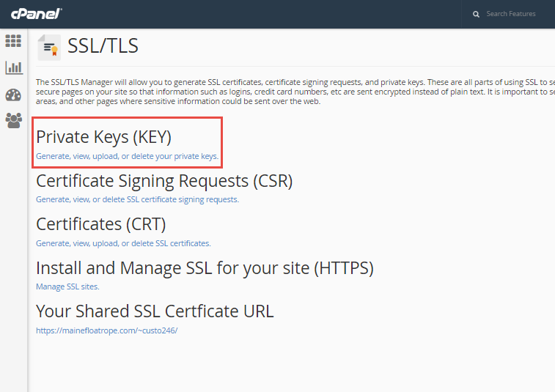Open the Dashboard gauge sidebar icon
This screenshot has height=392, width=555.
click(13, 95)
